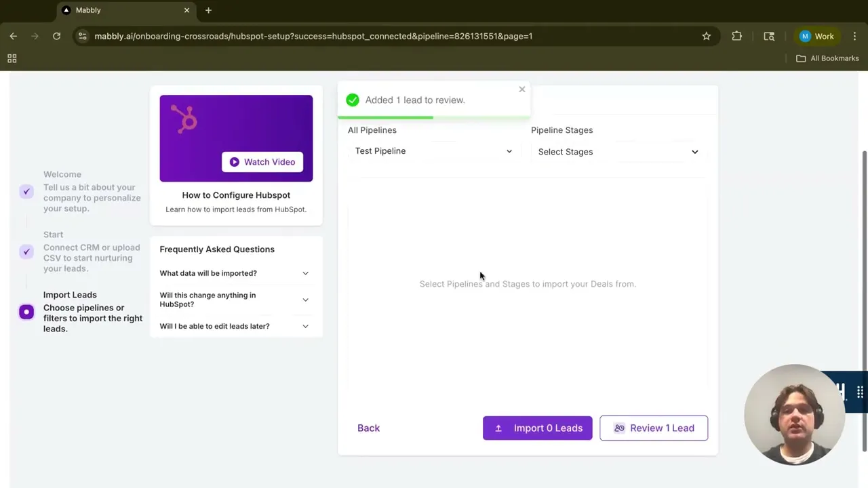
Task: Open the All Bookmarks folder
Action: pos(827,58)
